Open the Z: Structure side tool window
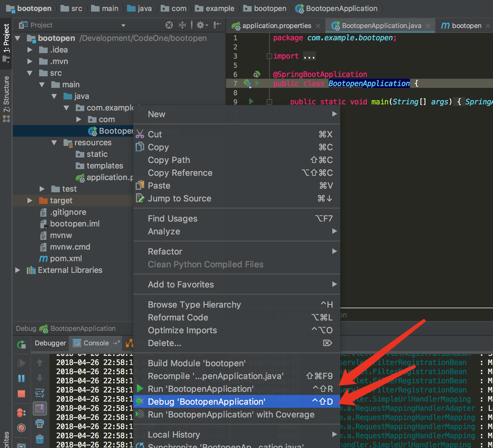 coord(6,99)
